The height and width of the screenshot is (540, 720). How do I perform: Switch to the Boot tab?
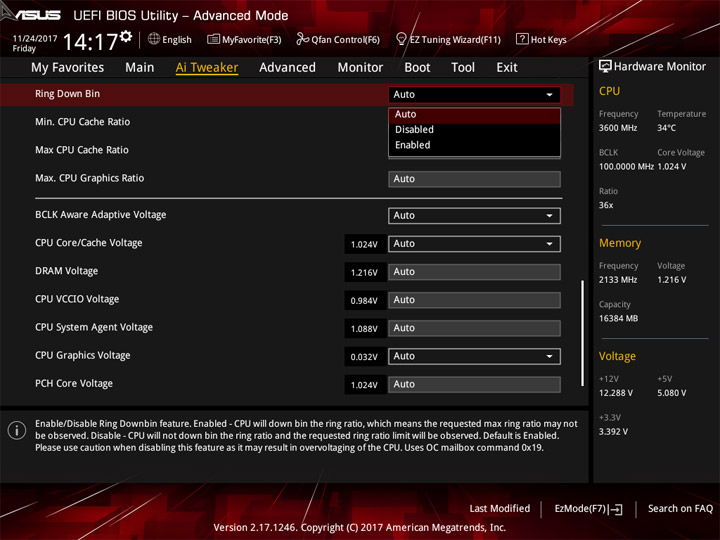click(x=417, y=68)
